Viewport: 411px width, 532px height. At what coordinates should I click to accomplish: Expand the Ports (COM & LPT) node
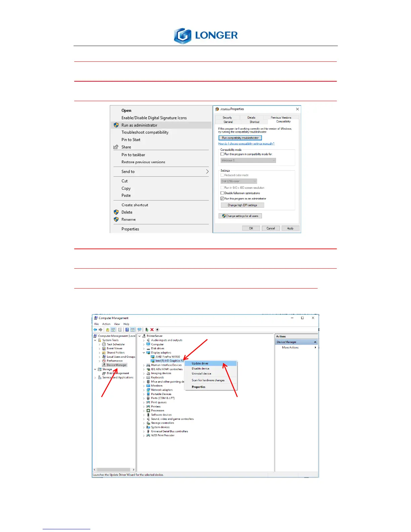pos(144,398)
